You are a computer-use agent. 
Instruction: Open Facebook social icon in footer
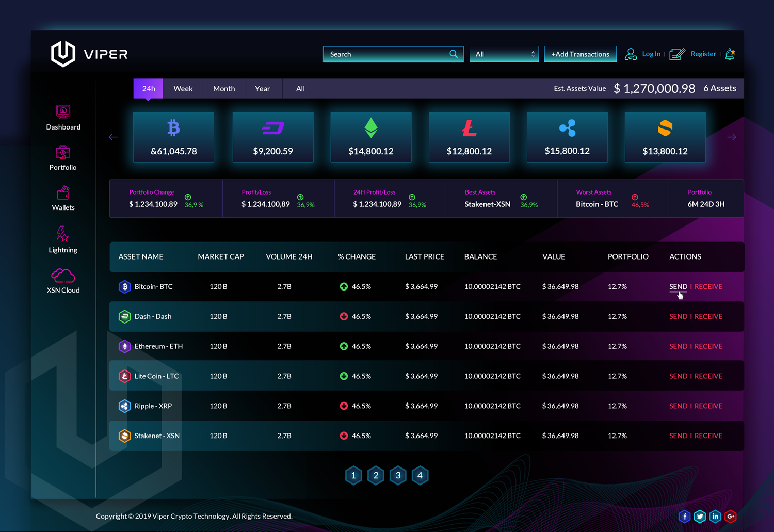(685, 516)
